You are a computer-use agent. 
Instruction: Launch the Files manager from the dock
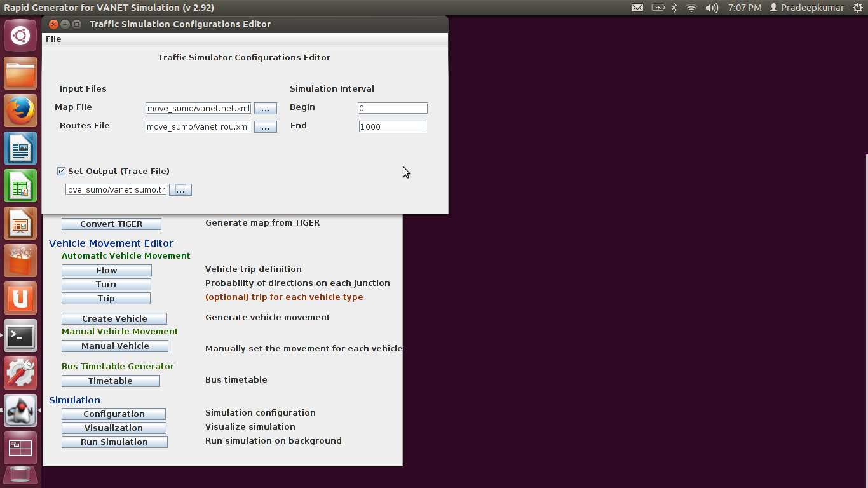tap(20, 74)
